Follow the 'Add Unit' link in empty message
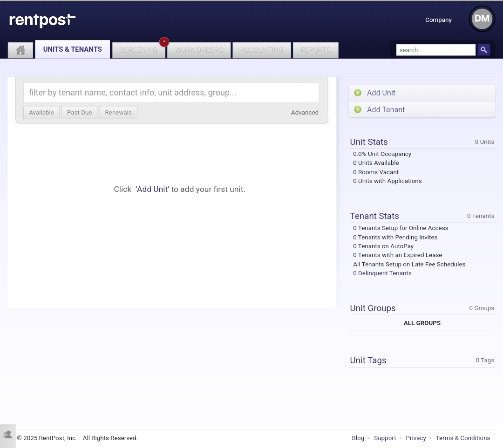 pos(152,189)
